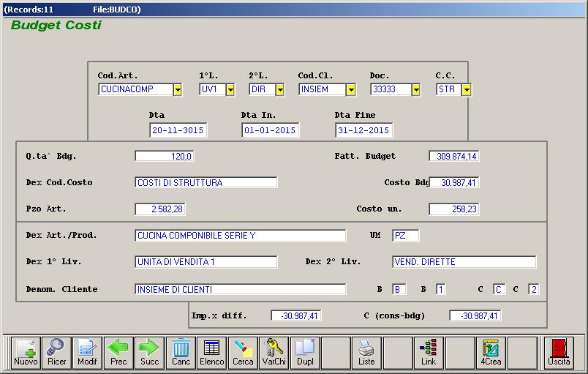Click the Denom. Cliente field INSIEME DI CLIENTI
588x374 pixels.
point(241,289)
